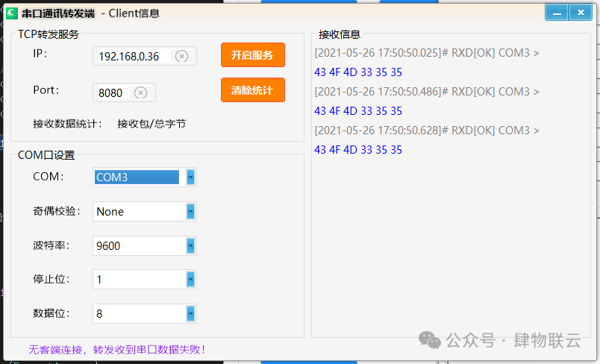
Task: Open the 波特率 dropdown showing 9600
Action: 190,246
